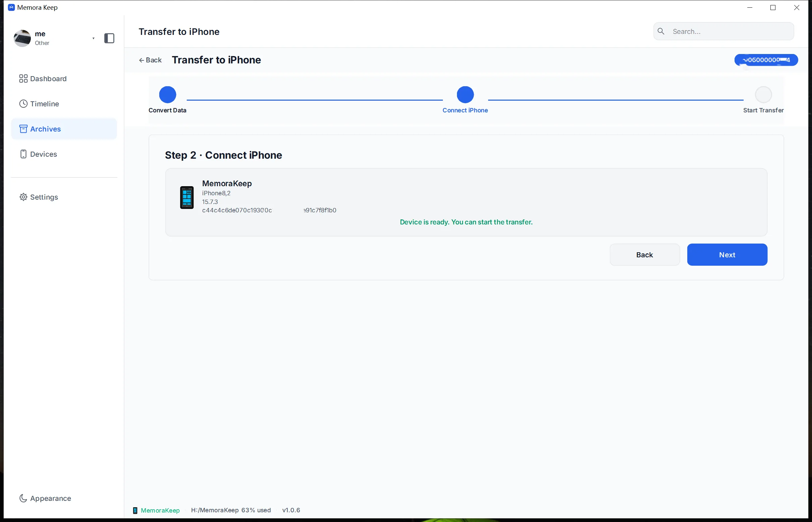Click the Dashboard grid icon
This screenshot has width=812, height=522.
coord(23,79)
